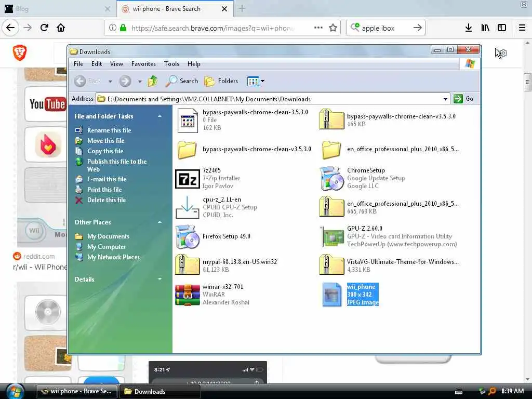
Task: Click the Explorer Back button
Action: 87,81
